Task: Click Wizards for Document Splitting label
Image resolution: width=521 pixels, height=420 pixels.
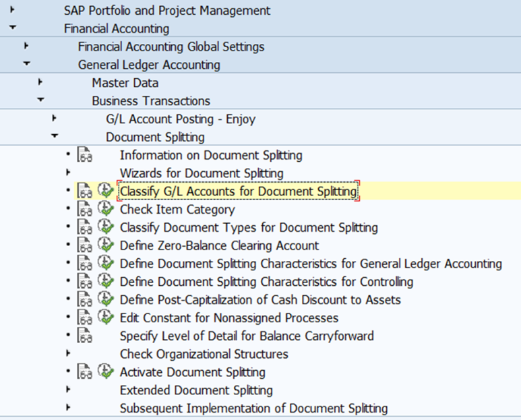Action: coord(202,173)
